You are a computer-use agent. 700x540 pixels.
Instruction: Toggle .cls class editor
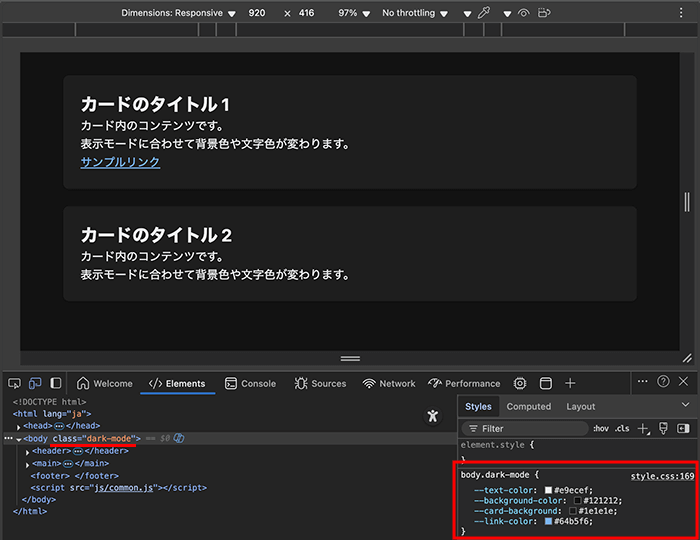pos(622,428)
